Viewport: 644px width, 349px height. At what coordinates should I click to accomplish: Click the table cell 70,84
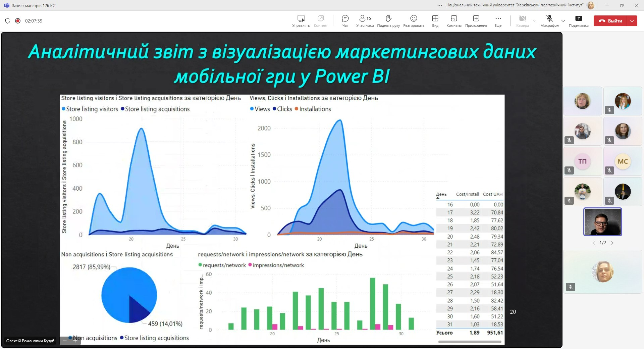(x=497, y=212)
